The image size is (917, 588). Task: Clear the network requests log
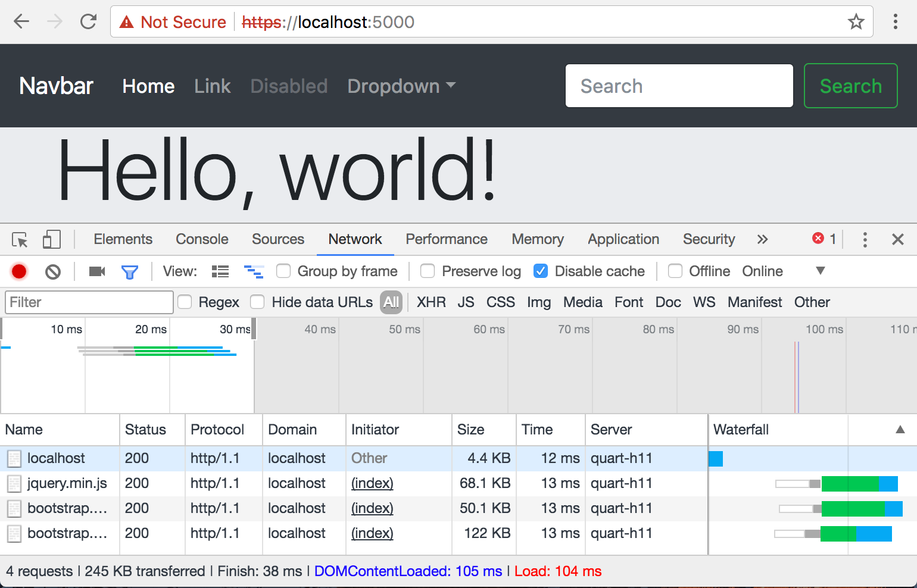(x=52, y=271)
